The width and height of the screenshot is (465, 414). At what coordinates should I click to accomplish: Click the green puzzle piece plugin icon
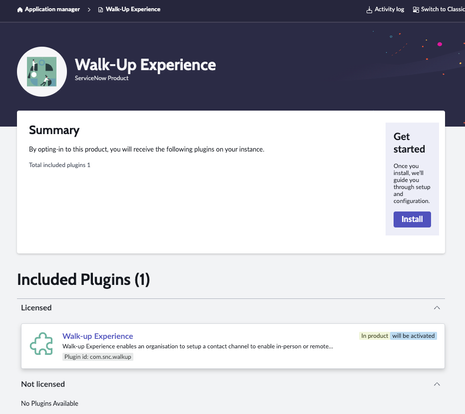(41, 344)
